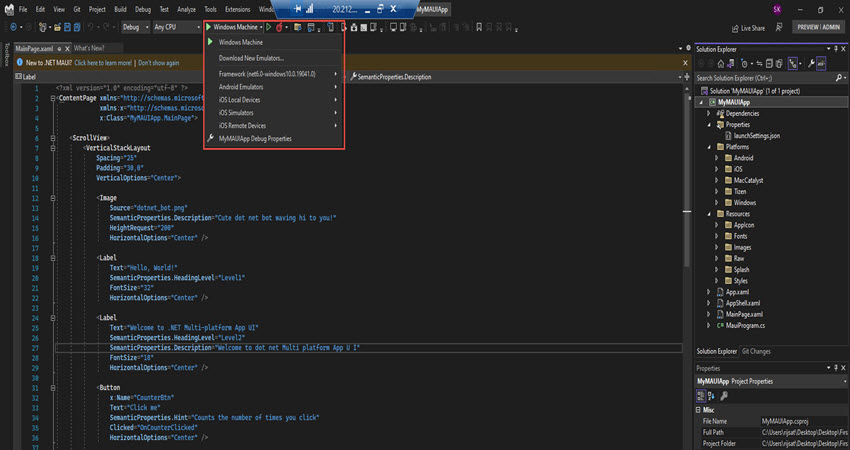The width and height of the screenshot is (850, 450).
Task: Switch to the Git Changes tab
Action: pyautogui.click(x=755, y=351)
